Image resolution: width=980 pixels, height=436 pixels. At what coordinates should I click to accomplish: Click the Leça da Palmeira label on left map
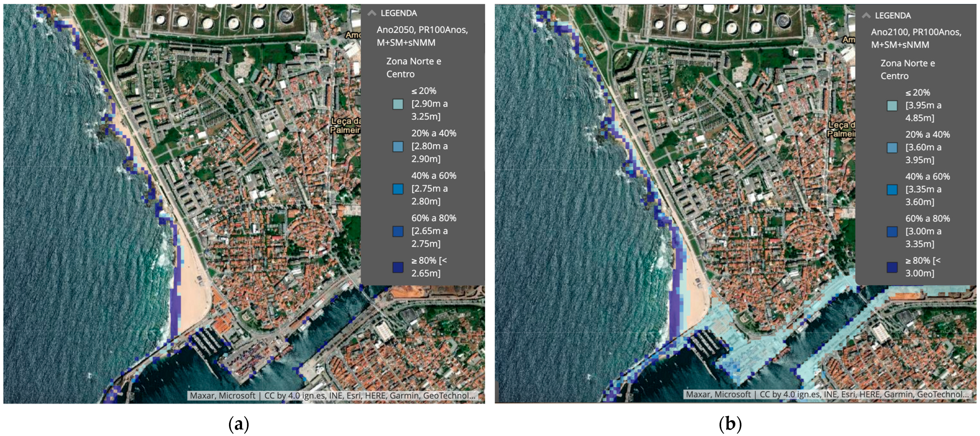click(345, 125)
